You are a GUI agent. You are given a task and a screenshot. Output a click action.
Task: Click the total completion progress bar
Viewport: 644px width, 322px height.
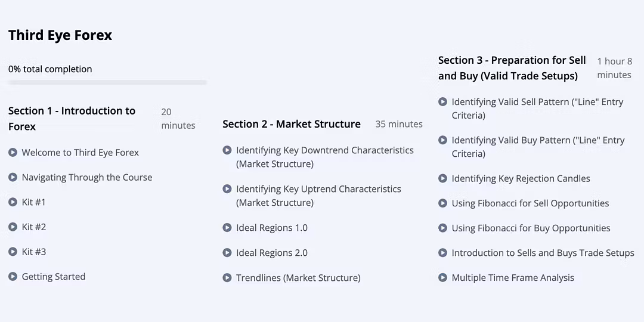107,82
